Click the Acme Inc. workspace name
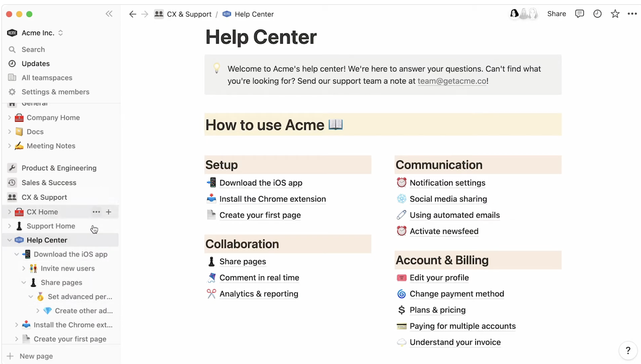This screenshot has width=641, height=364. 38,33
